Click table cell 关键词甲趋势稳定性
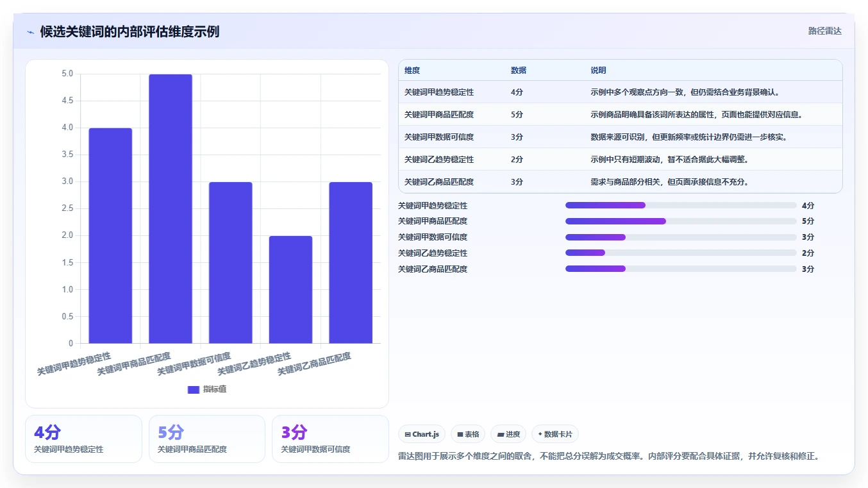 (439, 92)
